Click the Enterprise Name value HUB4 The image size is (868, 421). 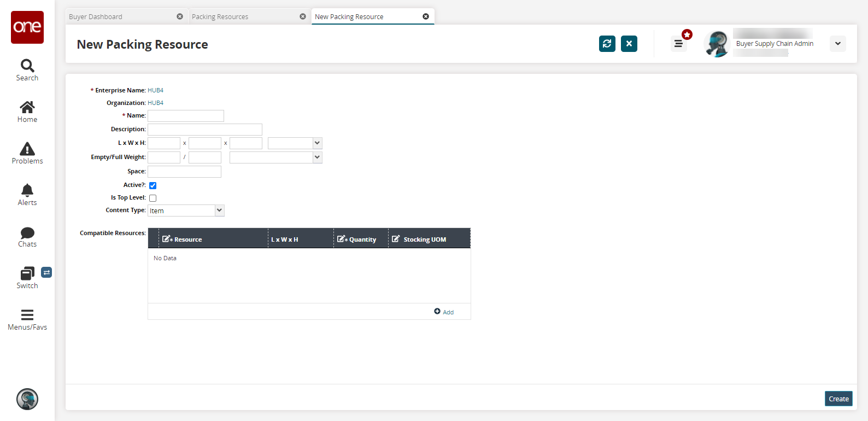(x=156, y=90)
